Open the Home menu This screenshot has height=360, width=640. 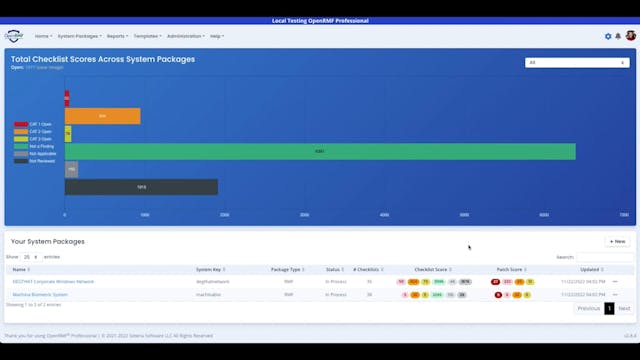[x=43, y=36]
